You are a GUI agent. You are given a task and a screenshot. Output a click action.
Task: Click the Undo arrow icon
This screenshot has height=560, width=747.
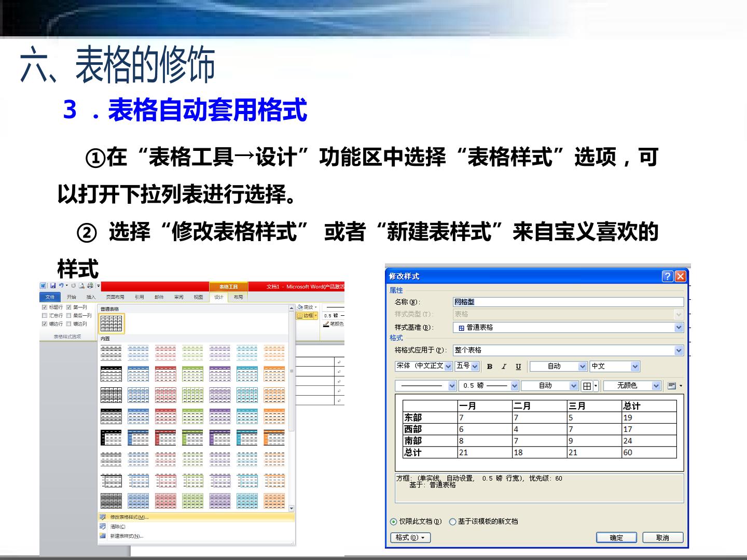61,286
